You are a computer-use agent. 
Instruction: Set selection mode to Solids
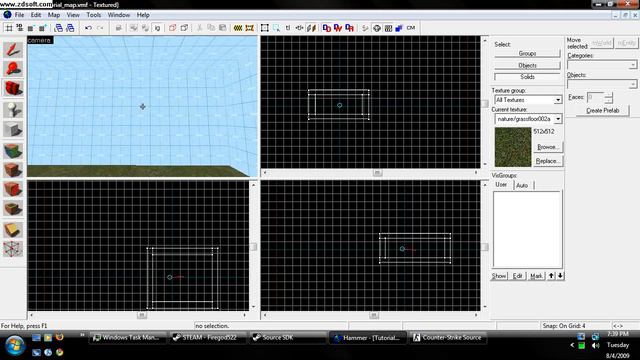point(527,77)
